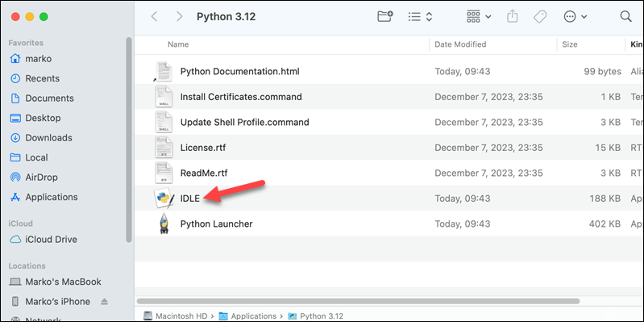Click the file name ReadMe.rtf
This screenshot has width=644, height=322.
204,173
